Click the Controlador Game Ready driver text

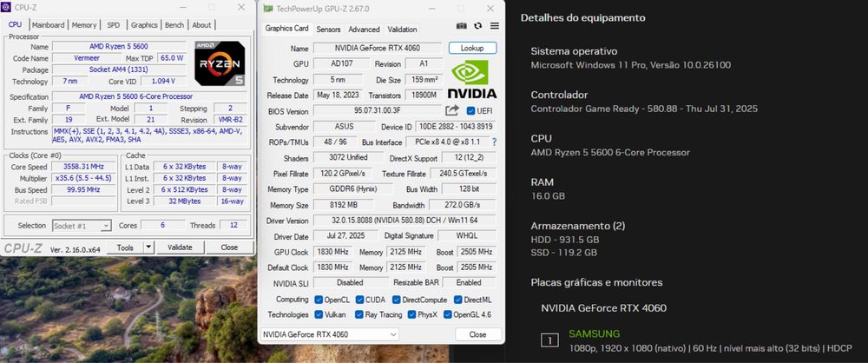pos(644,109)
